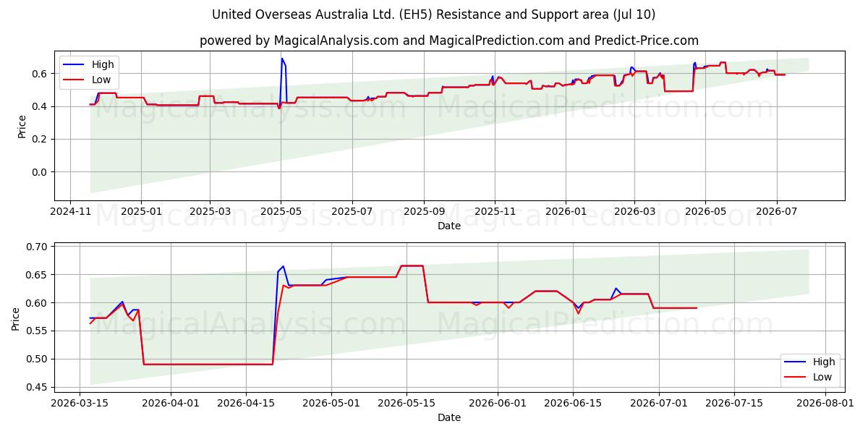Click the 2026-03 tick label

(x=634, y=211)
